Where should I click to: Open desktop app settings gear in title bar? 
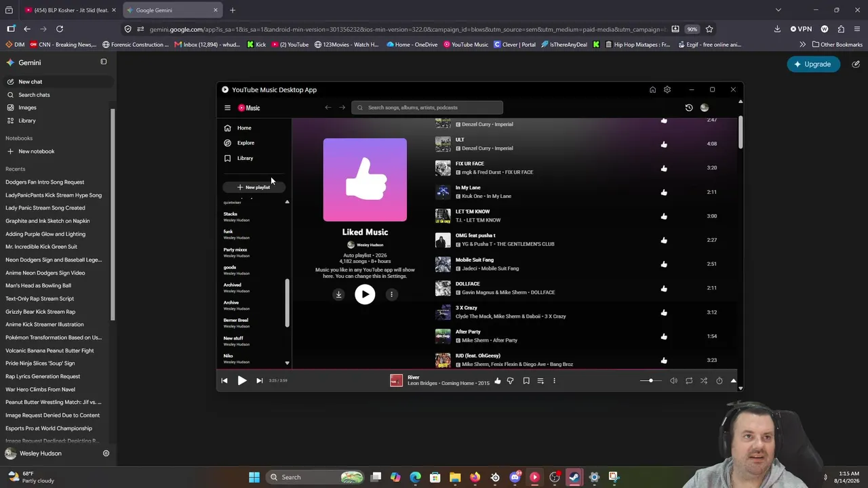tap(667, 89)
